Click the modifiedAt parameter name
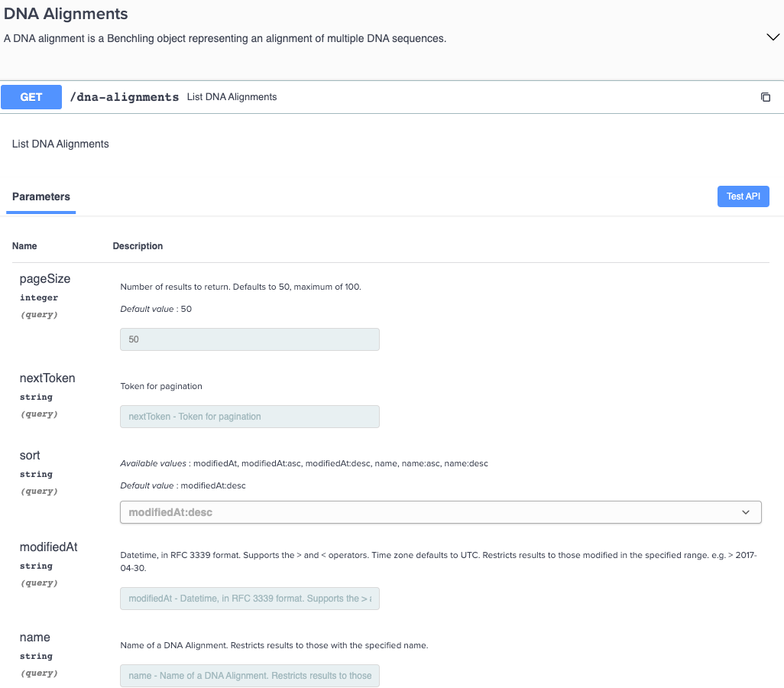 pos(48,547)
